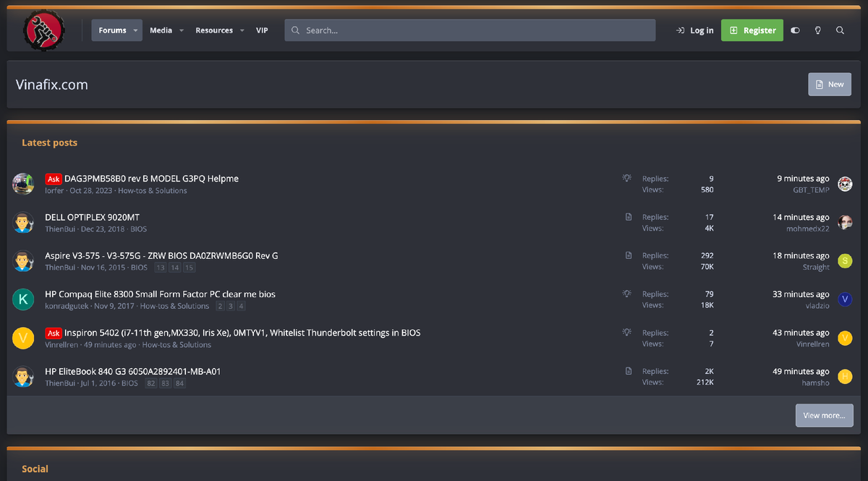Go to page 15 of Aspire thread

(x=190, y=268)
